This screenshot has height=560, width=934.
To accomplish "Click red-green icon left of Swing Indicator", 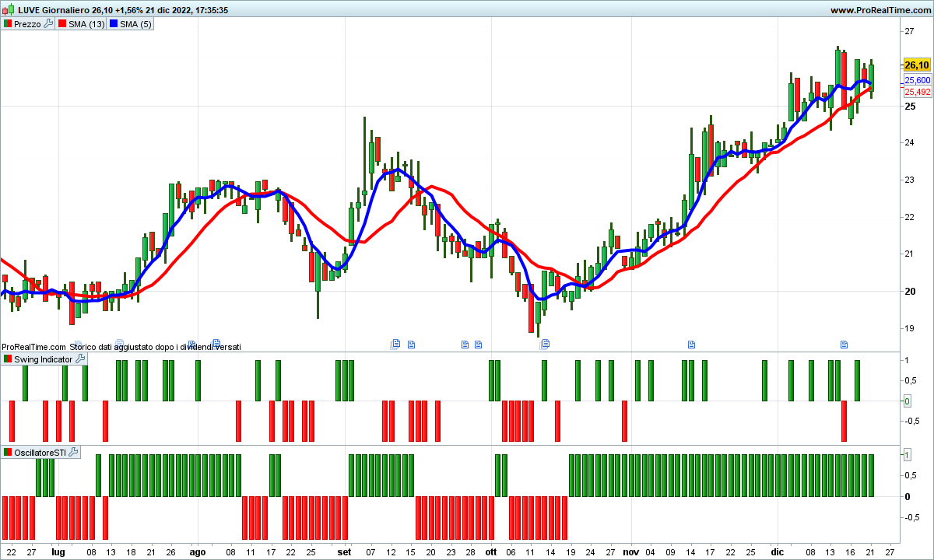I will coord(7,359).
